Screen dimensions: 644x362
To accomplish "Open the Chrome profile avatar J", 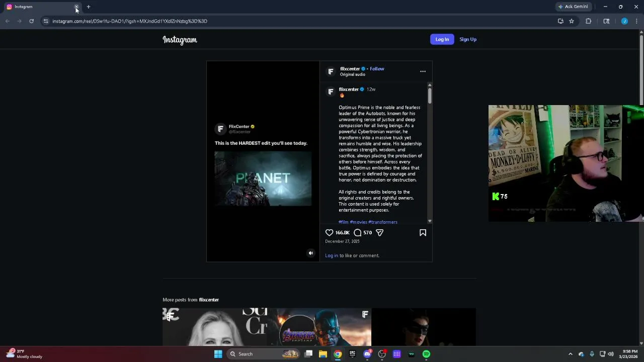I will pos(624,21).
